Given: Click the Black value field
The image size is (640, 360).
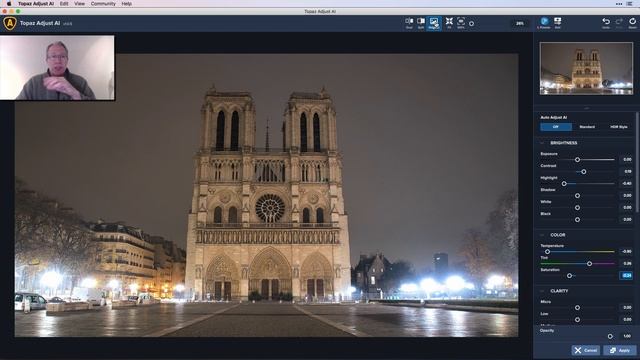Looking at the screenshot, I should click(x=627, y=220).
